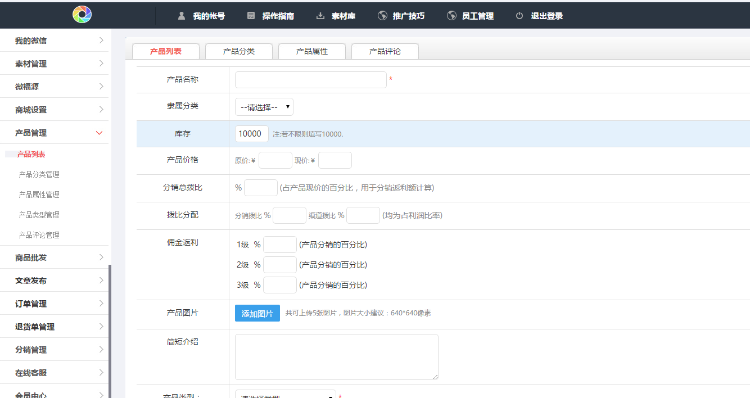Click the colorful circular logo icon
750x398 pixels.
(x=82, y=14)
